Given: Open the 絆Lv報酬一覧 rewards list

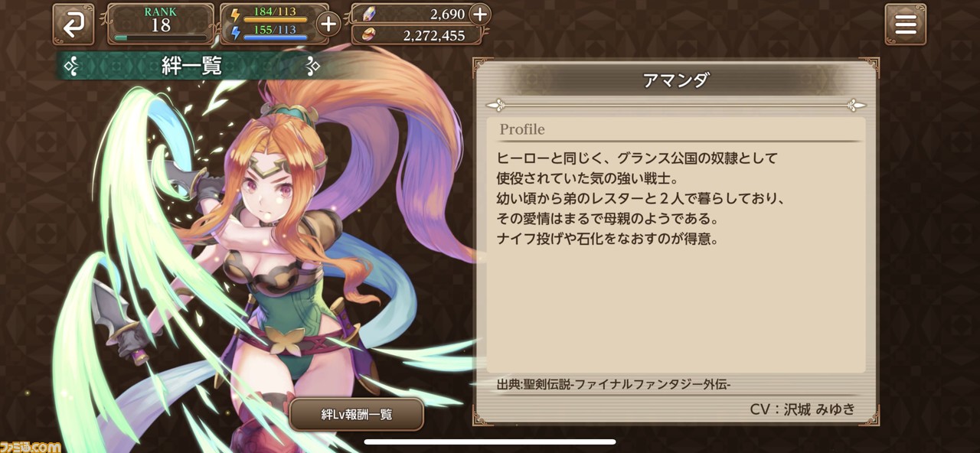Looking at the screenshot, I should (357, 414).
